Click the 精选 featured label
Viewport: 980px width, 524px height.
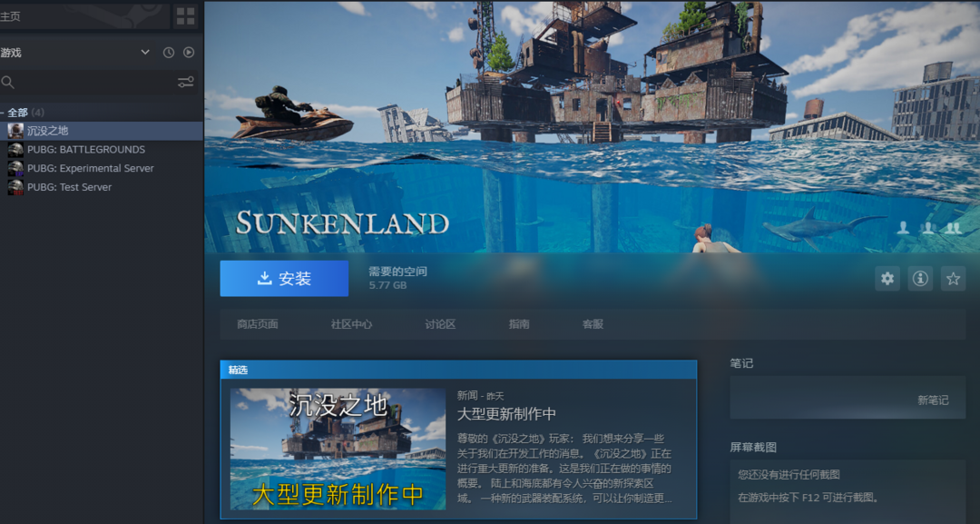[238, 371]
